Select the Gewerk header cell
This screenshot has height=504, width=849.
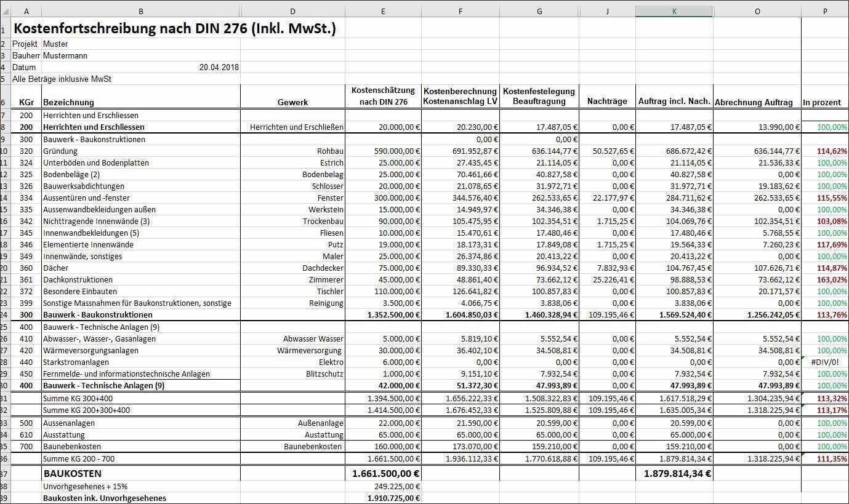[x=292, y=102]
